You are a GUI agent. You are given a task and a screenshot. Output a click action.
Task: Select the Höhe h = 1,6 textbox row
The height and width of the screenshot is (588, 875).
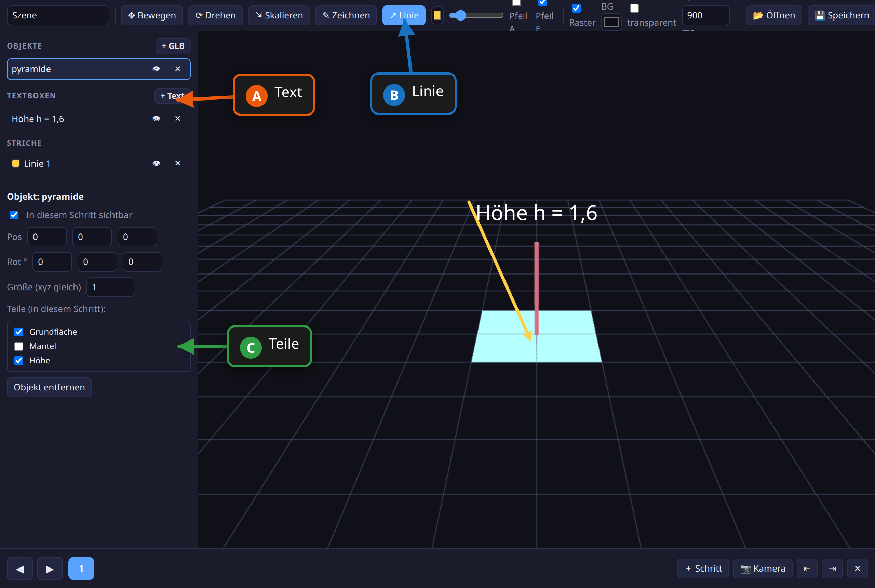[98, 119]
